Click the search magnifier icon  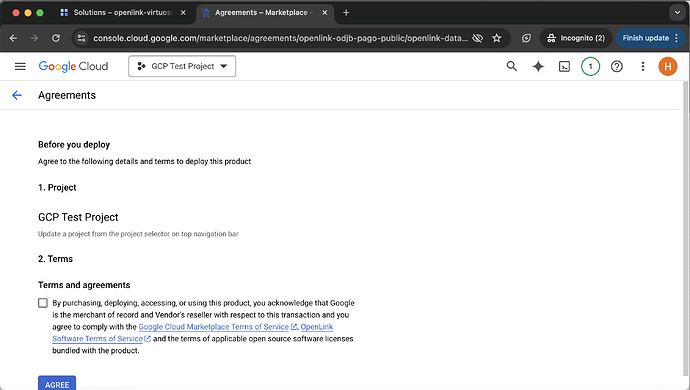[511, 66]
